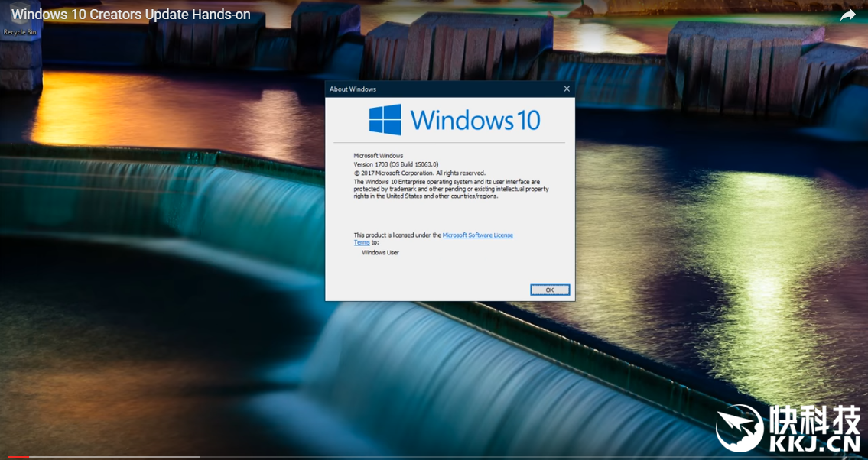Viewport: 868px width, 460px height.
Task: Open the Microsoft Software License Terms link
Action: (477, 235)
